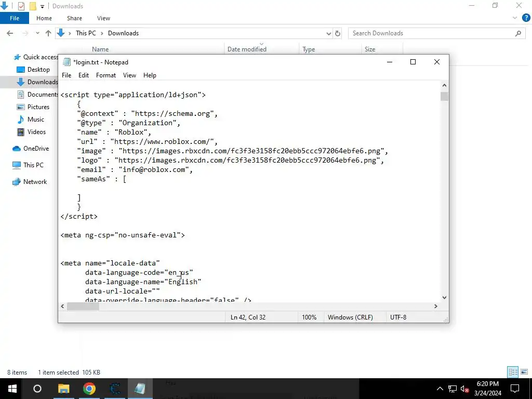Go up one folder level arrow
Viewport: 532px width, 399px height.
coord(48,33)
